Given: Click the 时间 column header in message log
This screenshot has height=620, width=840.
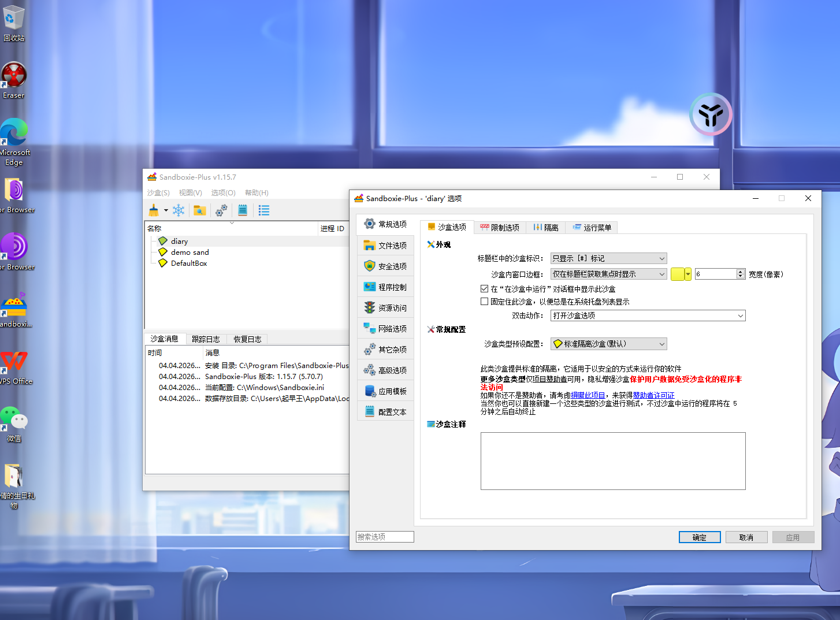Looking at the screenshot, I should coord(174,353).
